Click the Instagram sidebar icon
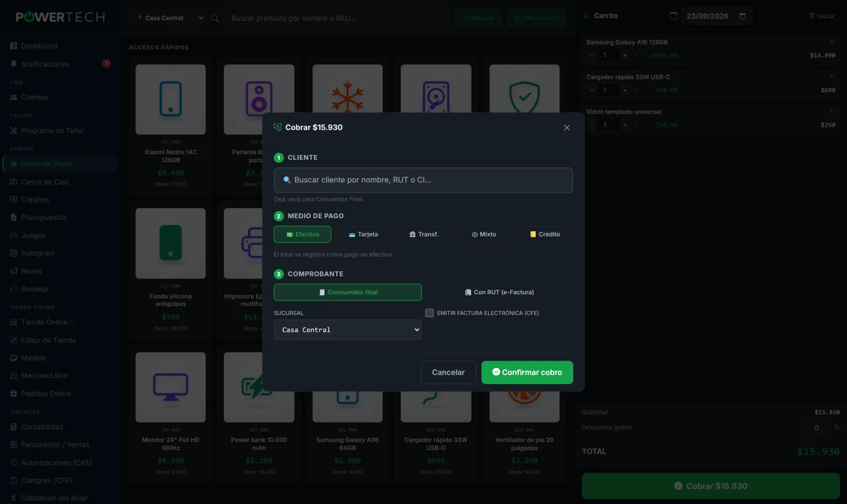 [14, 253]
